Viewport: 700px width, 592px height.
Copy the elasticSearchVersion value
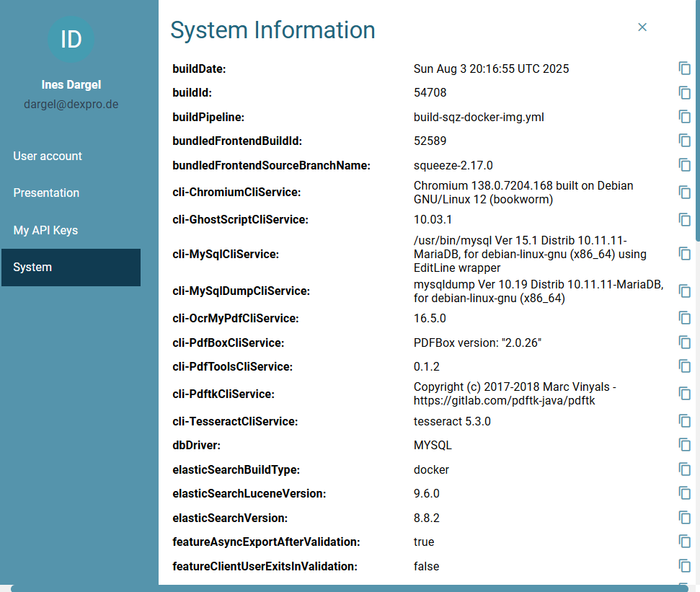point(684,518)
